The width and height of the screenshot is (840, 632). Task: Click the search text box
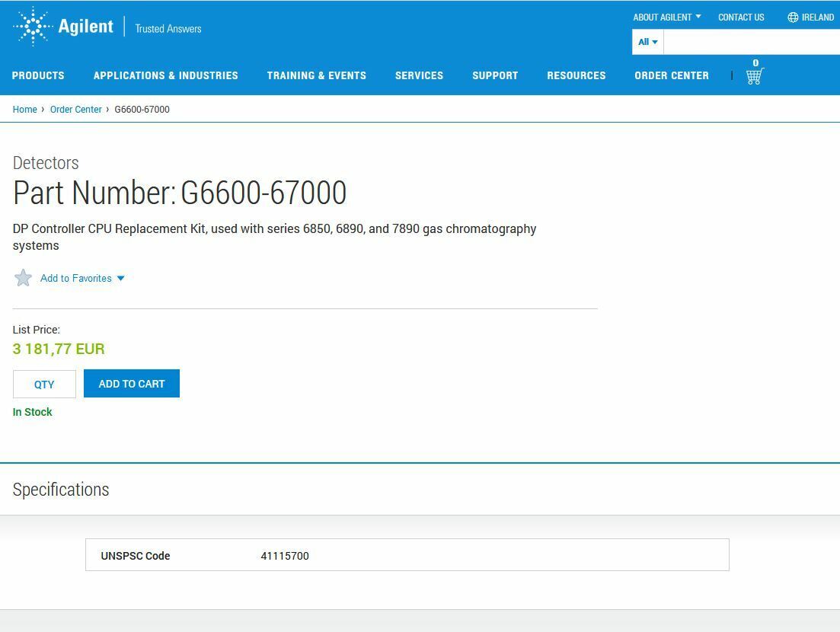click(x=751, y=42)
